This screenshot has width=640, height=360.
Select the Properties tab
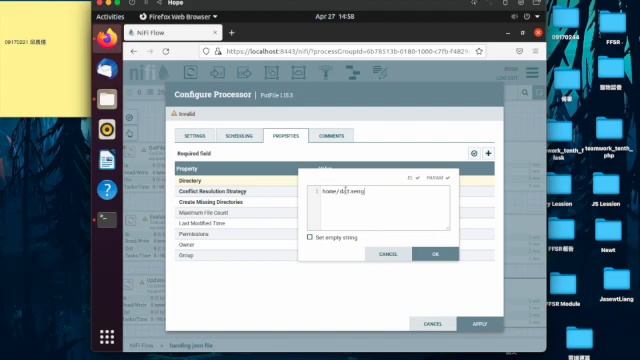286,136
